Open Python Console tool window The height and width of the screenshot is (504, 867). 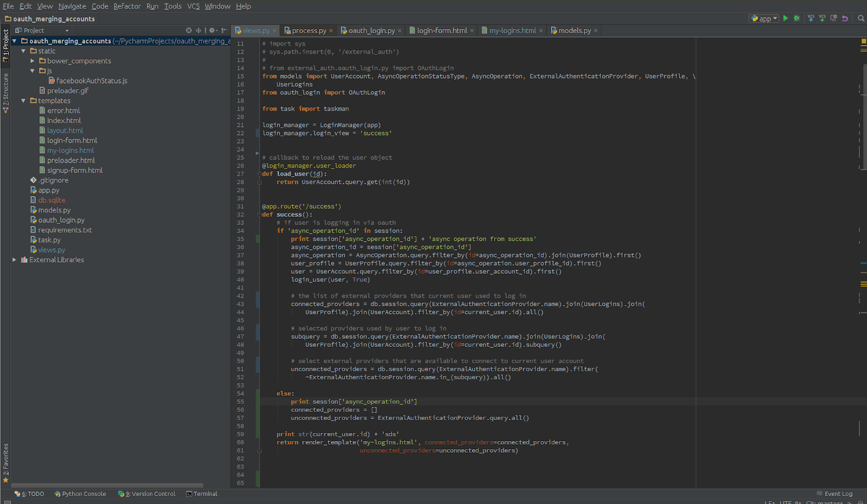coord(80,494)
